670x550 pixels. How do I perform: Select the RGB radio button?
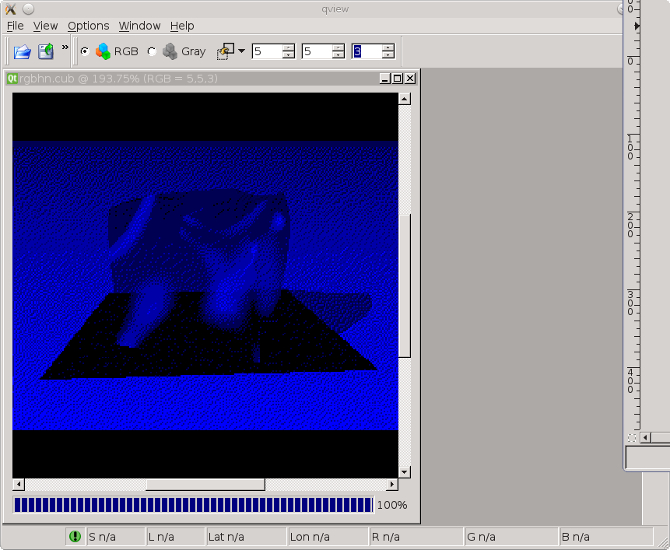[x=84, y=51]
